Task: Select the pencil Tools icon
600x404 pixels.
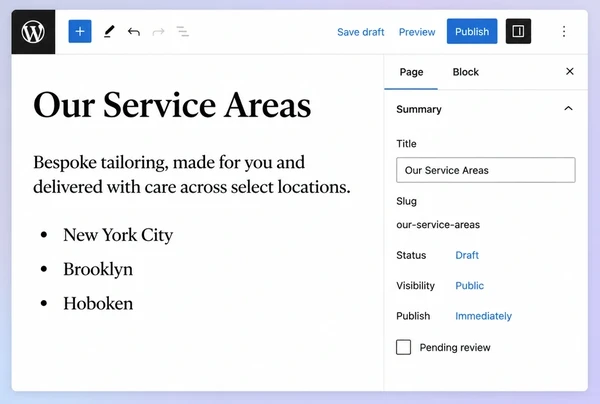Action: (109, 31)
